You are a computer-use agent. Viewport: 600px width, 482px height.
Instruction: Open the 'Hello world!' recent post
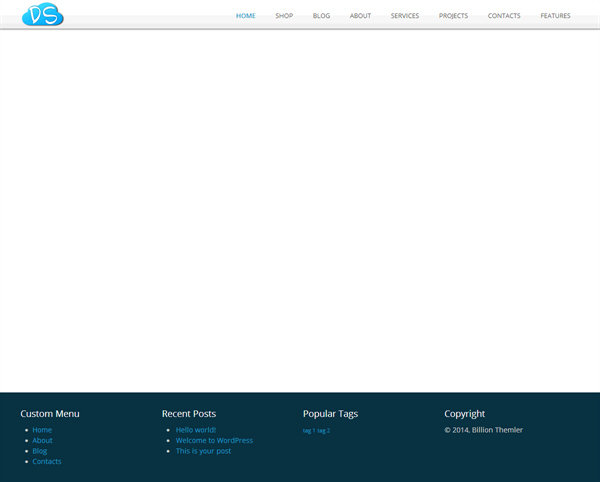click(x=196, y=430)
